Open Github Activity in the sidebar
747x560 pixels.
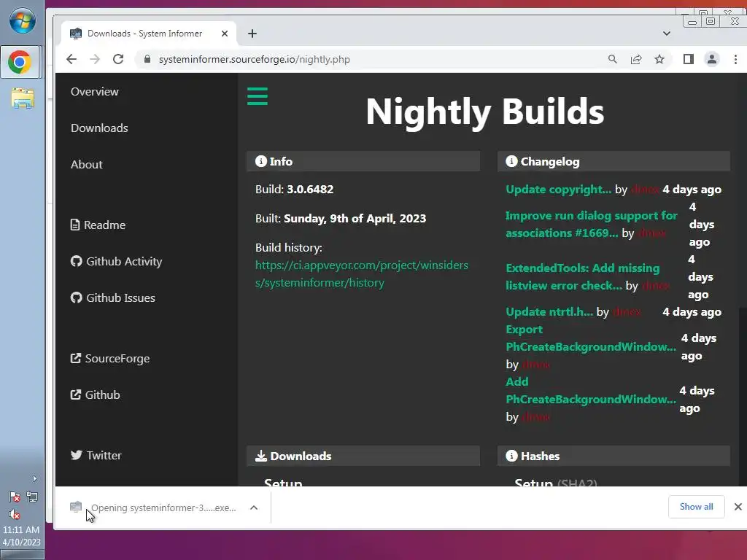coord(116,262)
